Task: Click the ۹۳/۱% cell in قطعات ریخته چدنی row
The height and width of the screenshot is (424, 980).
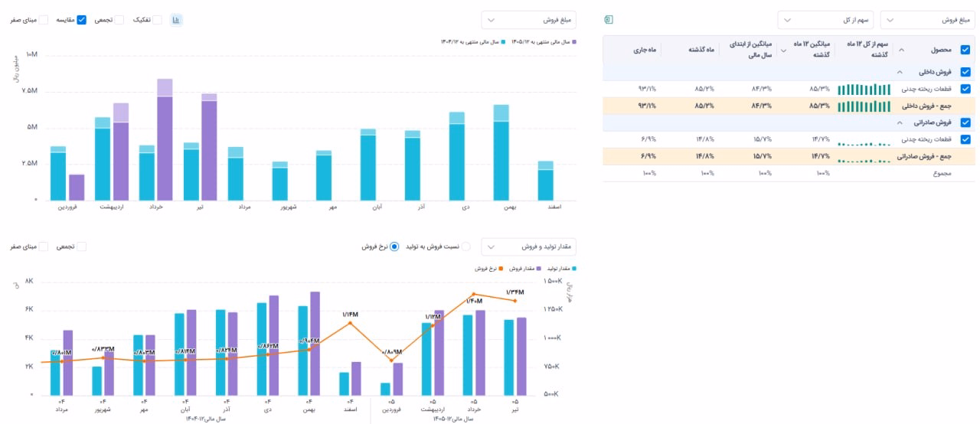Action: point(645,89)
